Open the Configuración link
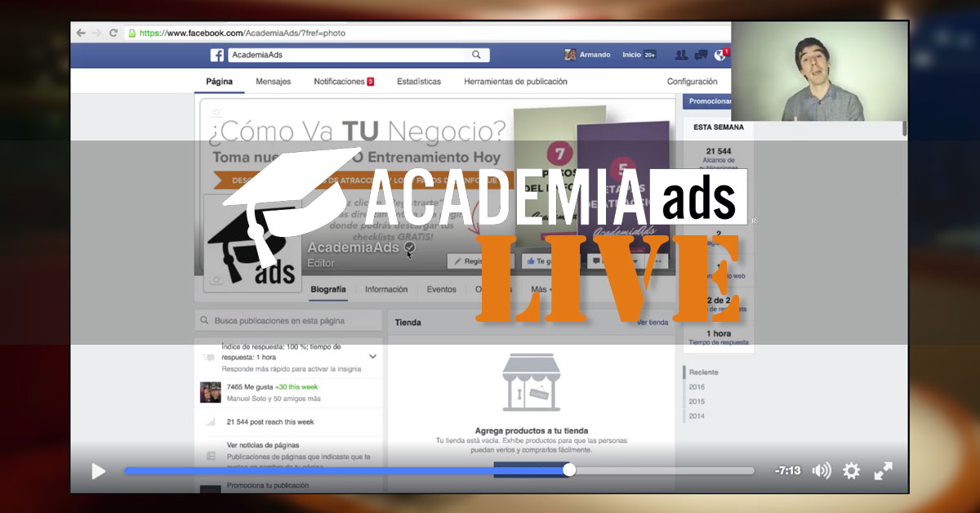 [692, 82]
